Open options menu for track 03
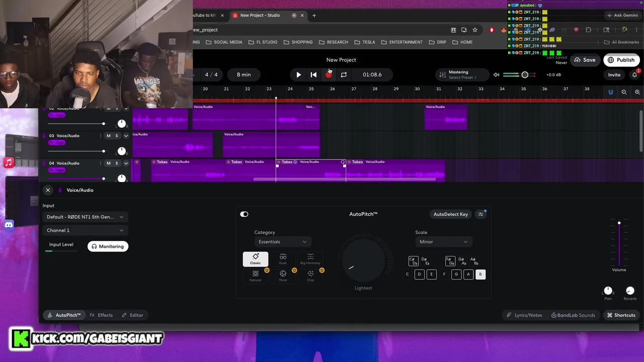Image resolution: width=644 pixels, height=362 pixels. pos(101,136)
